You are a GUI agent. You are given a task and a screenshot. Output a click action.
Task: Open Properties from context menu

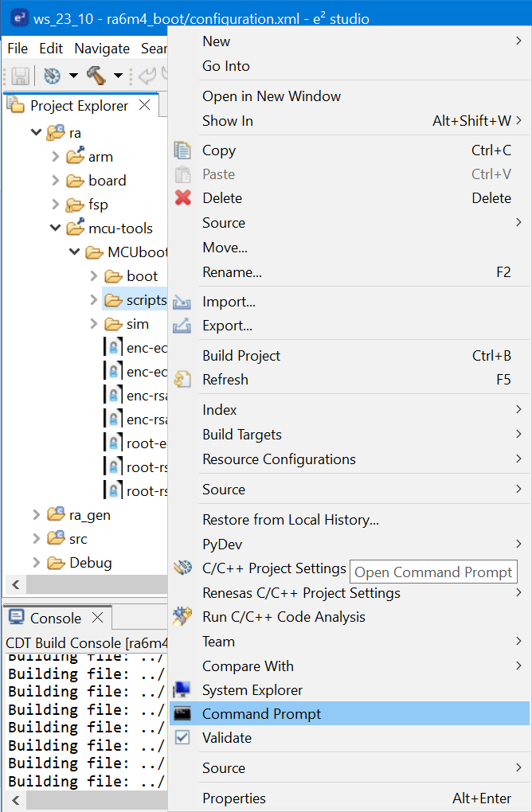click(x=350, y=798)
